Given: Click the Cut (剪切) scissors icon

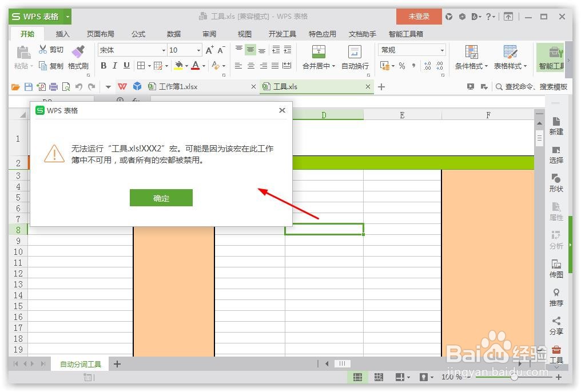Looking at the screenshot, I should tap(43, 50).
